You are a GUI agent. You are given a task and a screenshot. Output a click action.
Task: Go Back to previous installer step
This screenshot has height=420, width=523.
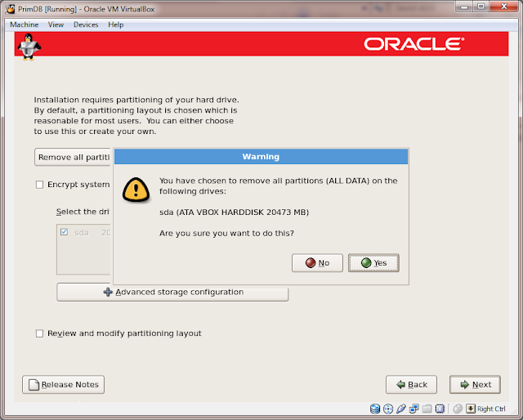(411, 385)
